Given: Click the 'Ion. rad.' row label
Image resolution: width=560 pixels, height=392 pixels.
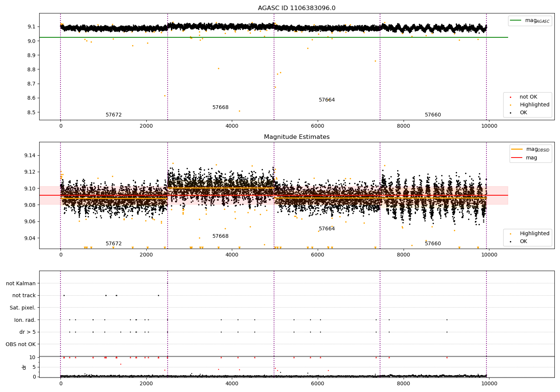Looking at the screenshot, I should 25,320.
